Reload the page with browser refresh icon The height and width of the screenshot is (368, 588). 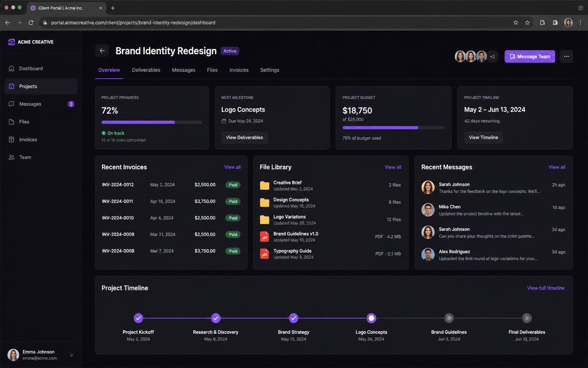[x=31, y=23]
